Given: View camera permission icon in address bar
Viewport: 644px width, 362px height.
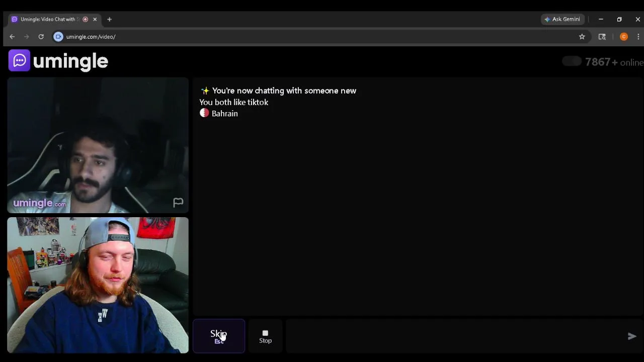Looking at the screenshot, I should [x=58, y=37].
